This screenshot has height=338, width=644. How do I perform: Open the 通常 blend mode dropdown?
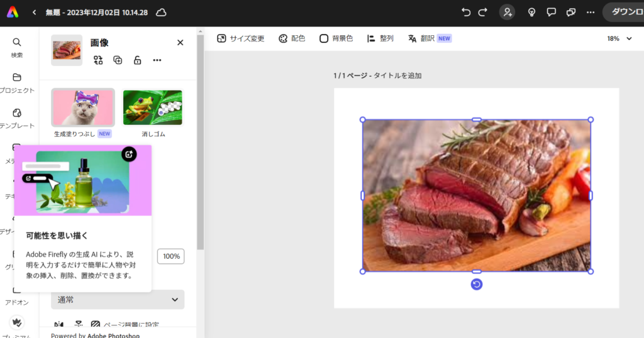coord(118,300)
